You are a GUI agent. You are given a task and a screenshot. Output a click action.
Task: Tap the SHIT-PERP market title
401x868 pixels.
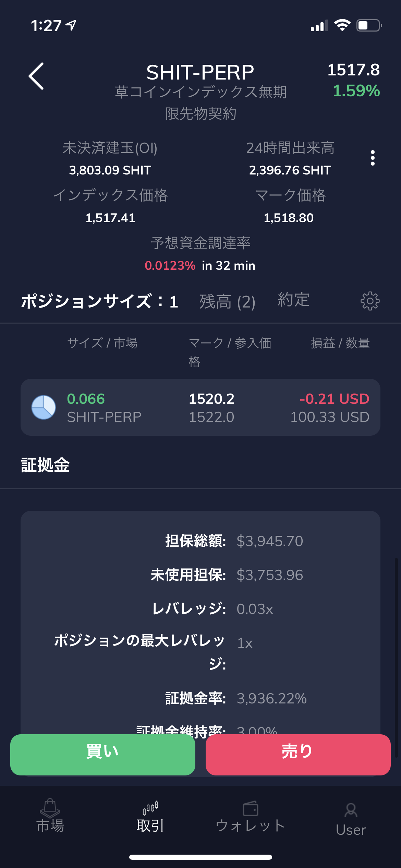tap(200, 73)
